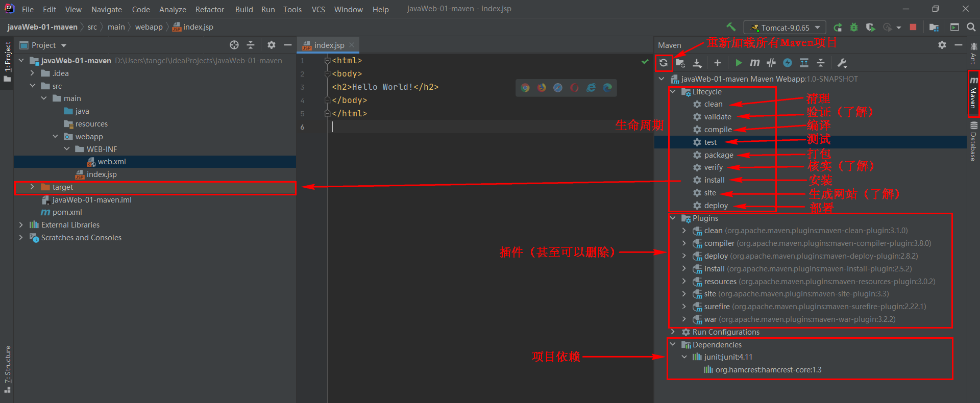Add a Maven project with plus icon
The image size is (980, 403).
pos(718,63)
